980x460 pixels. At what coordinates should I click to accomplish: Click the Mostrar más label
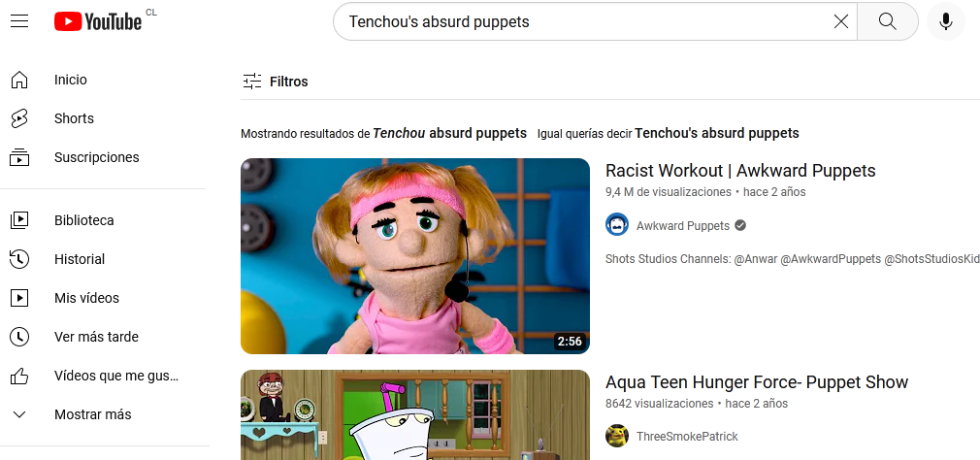pos(92,414)
